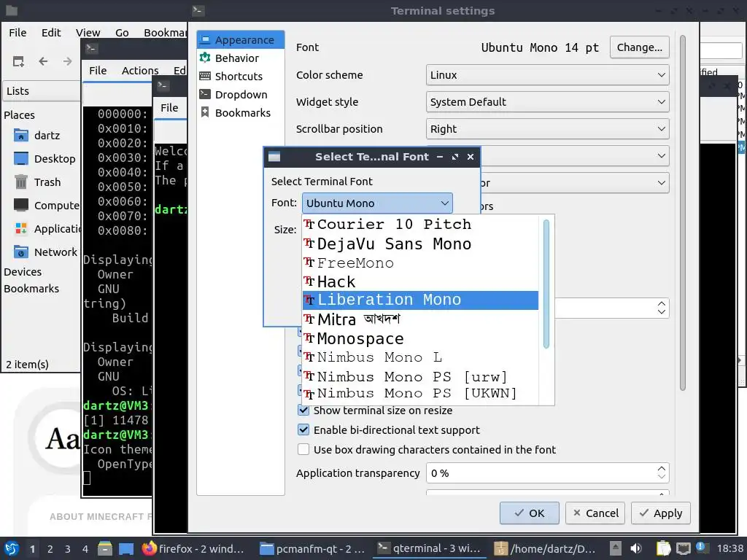Click the Dropdown terminal icon
The image size is (747, 560).
[205, 94]
